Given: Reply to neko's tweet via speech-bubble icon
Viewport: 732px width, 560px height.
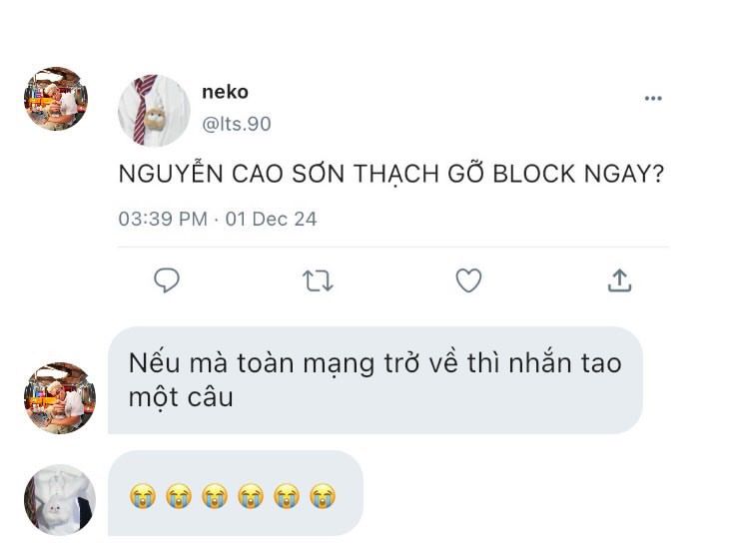Looking at the screenshot, I should click(x=167, y=280).
